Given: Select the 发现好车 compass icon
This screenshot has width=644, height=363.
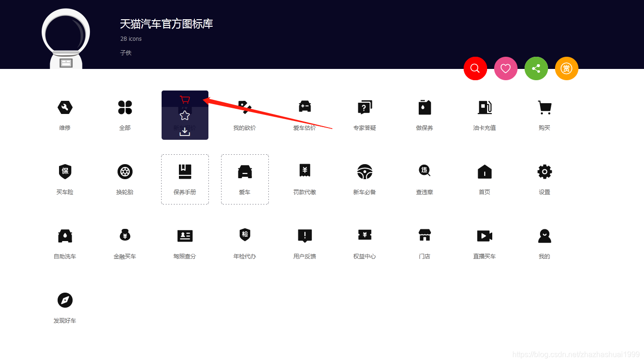Looking at the screenshot, I should 65,300.
